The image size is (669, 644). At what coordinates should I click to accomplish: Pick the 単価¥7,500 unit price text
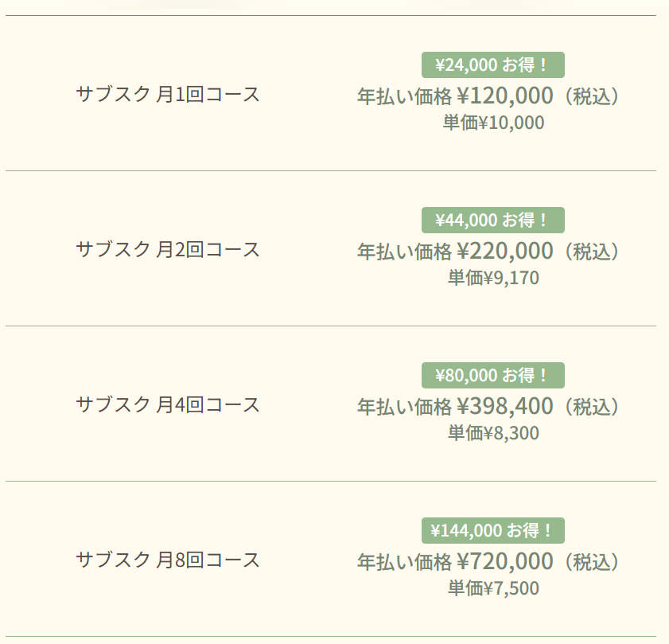[x=493, y=588]
